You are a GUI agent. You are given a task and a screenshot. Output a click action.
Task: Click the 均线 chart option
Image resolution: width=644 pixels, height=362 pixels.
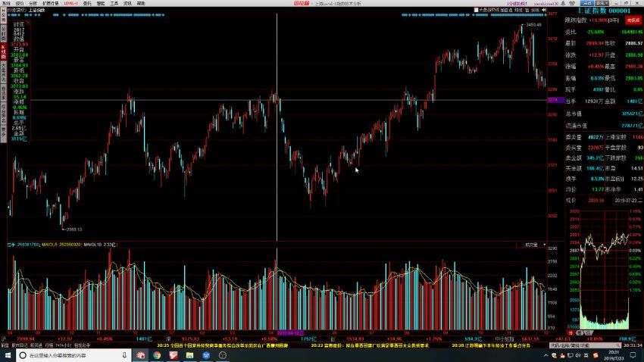[x=518, y=10]
